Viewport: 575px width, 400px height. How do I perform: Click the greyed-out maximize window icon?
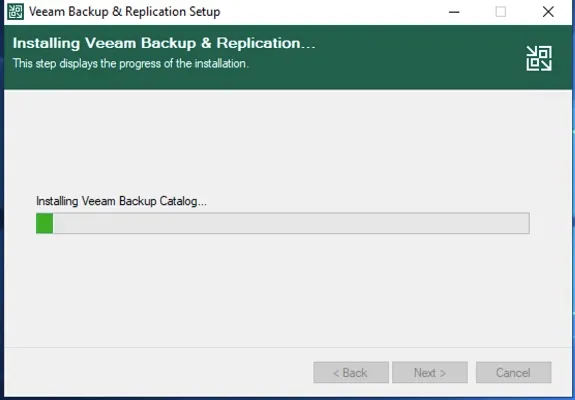tap(501, 12)
